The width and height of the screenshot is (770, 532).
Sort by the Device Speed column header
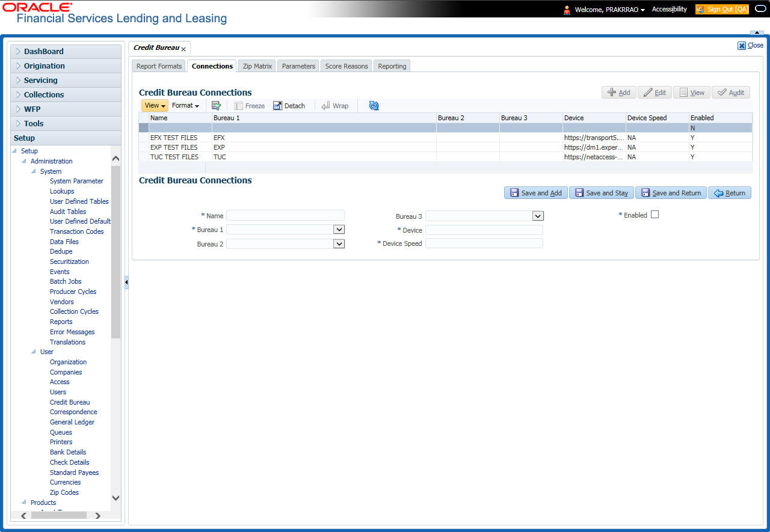(x=657, y=118)
